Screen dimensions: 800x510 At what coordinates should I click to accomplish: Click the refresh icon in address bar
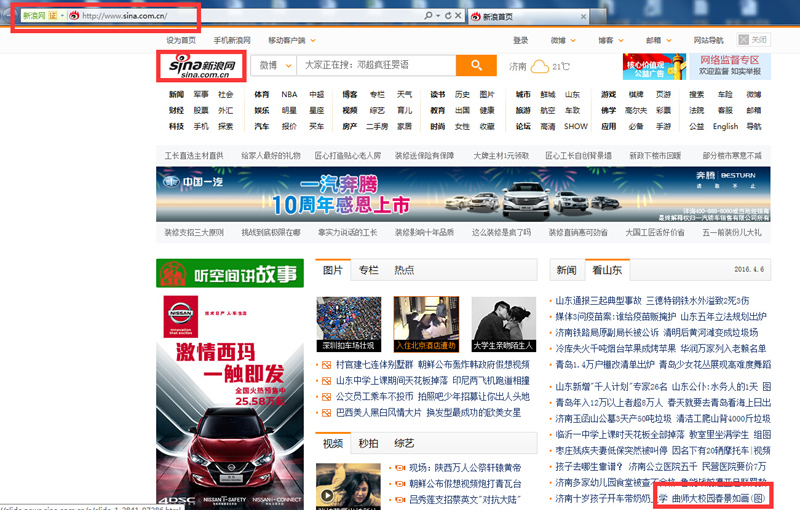(x=447, y=17)
